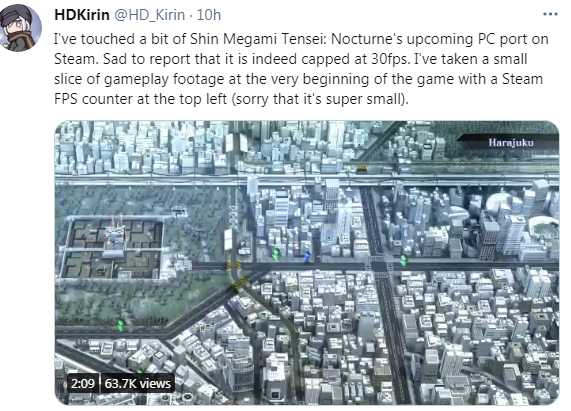Click the yellow-black barricade on diagonal road

pyautogui.click(x=237, y=284)
